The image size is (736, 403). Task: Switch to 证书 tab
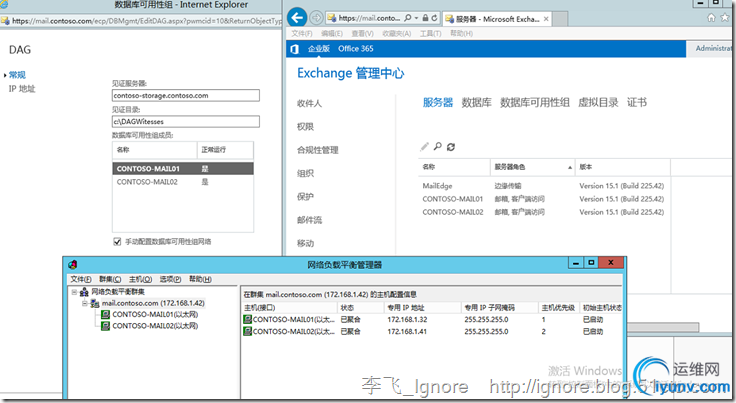point(637,102)
